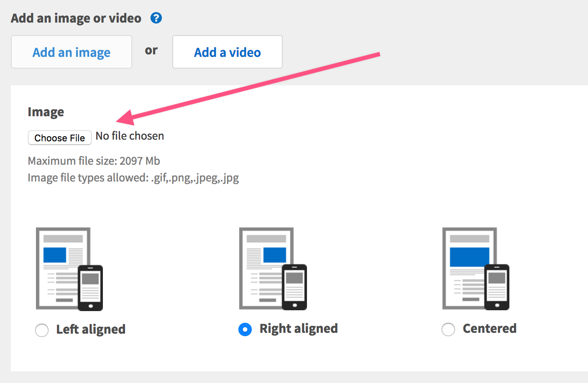Click the 'Right aligned' text label

click(x=299, y=329)
